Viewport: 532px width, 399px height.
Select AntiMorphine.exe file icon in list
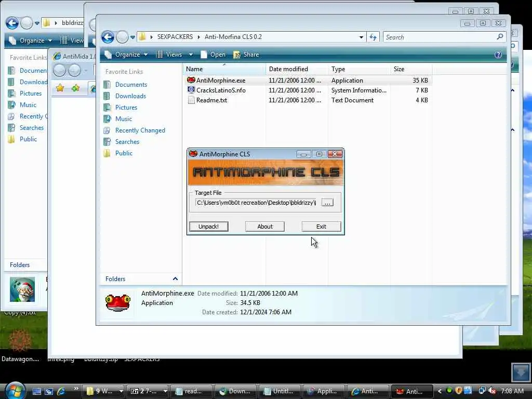(191, 80)
